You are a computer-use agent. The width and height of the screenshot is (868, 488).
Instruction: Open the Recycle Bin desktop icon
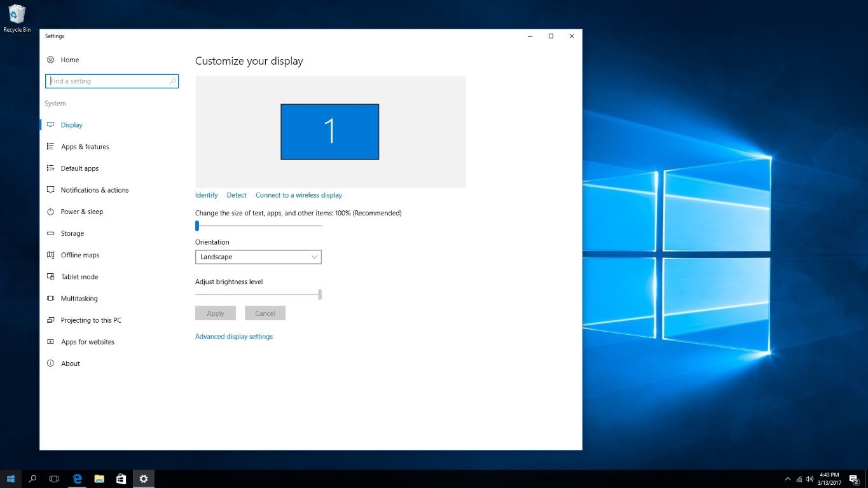pyautogui.click(x=17, y=18)
